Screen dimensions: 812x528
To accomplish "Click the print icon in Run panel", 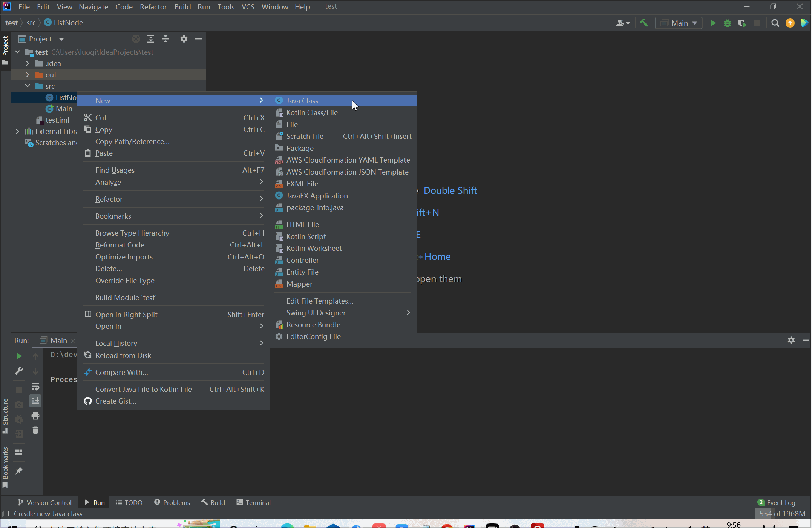I will (x=35, y=416).
